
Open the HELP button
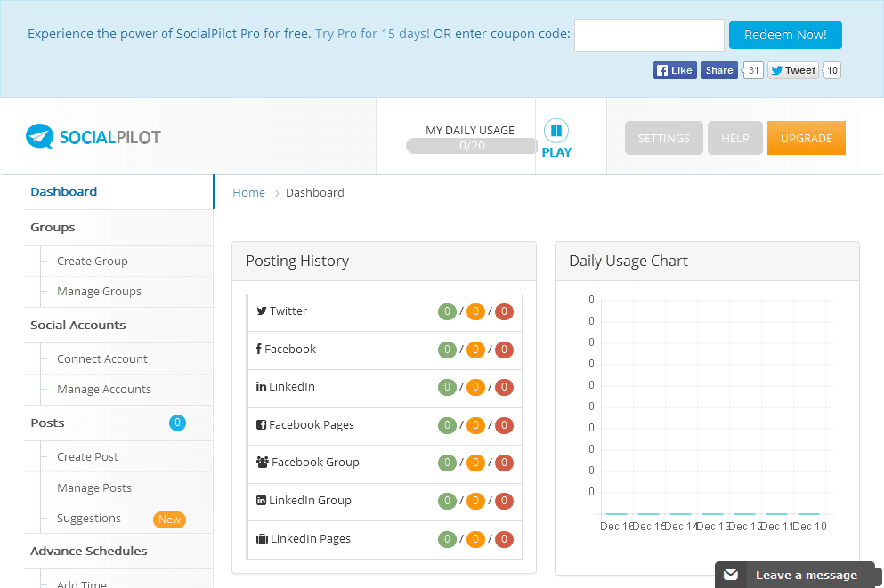[735, 138]
